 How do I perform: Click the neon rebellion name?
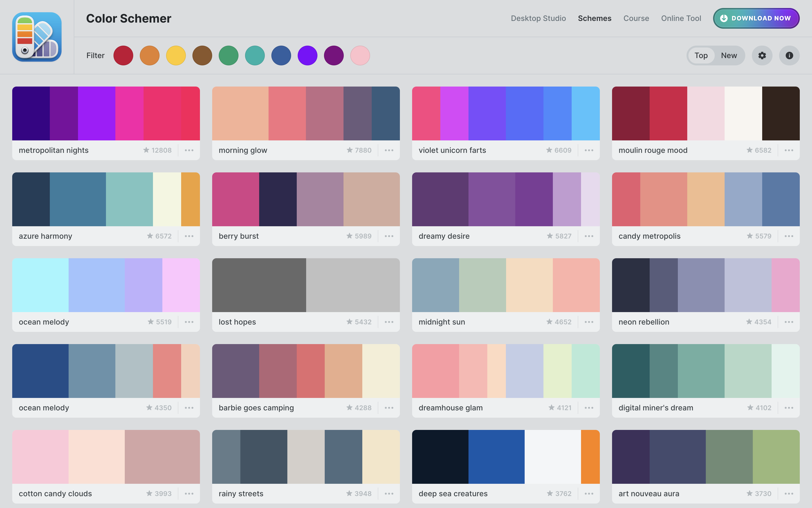pos(644,322)
